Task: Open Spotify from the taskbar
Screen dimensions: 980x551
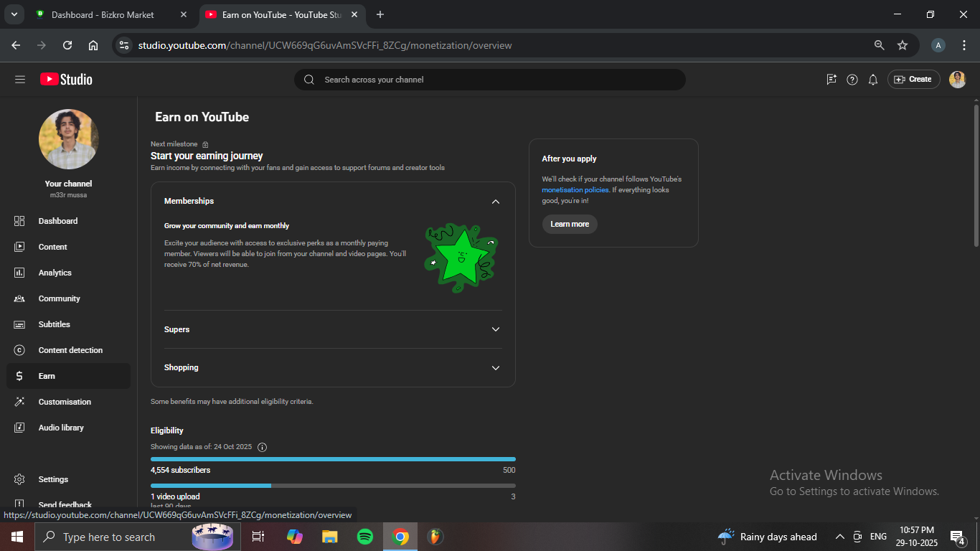Action: point(364,537)
